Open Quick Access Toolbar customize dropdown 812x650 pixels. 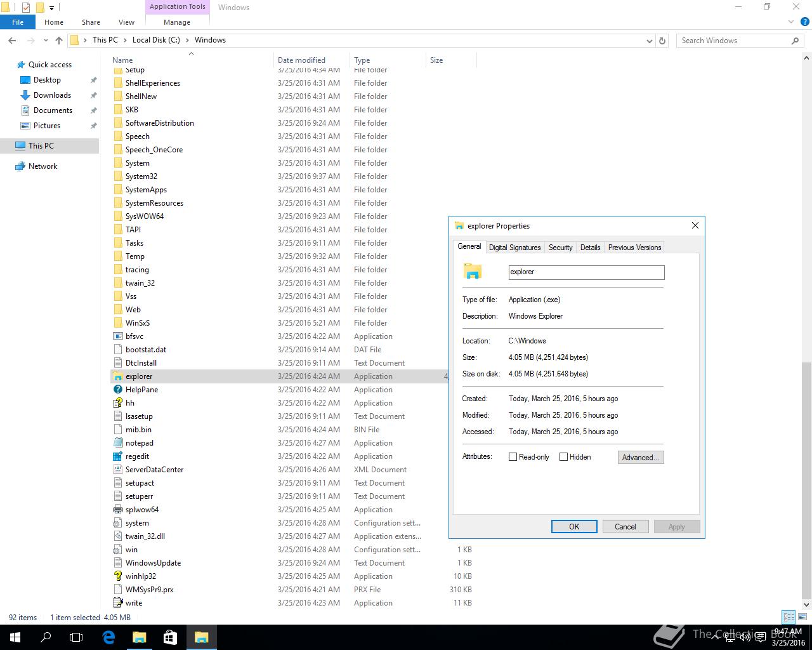point(52,8)
